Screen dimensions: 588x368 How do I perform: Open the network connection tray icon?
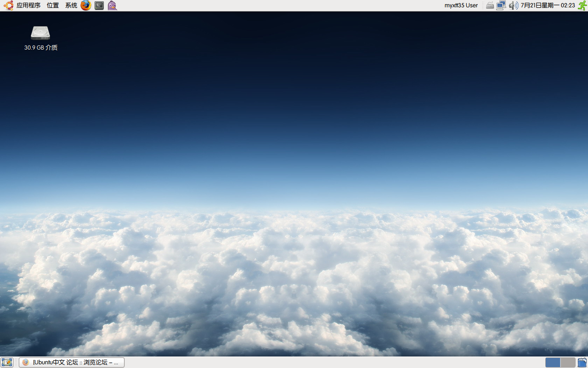(x=501, y=6)
